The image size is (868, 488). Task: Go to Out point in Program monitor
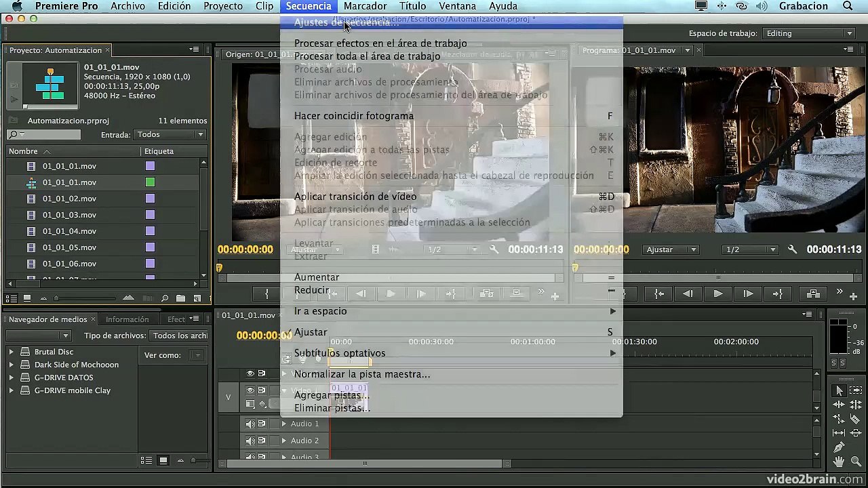pyautogui.click(x=778, y=293)
